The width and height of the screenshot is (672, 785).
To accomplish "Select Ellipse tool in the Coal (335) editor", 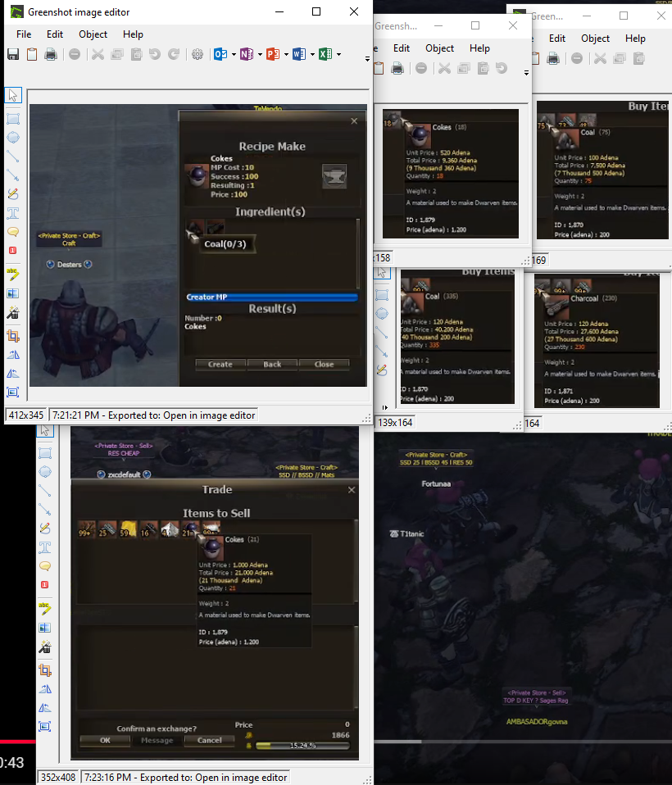I will pos(382,313).
